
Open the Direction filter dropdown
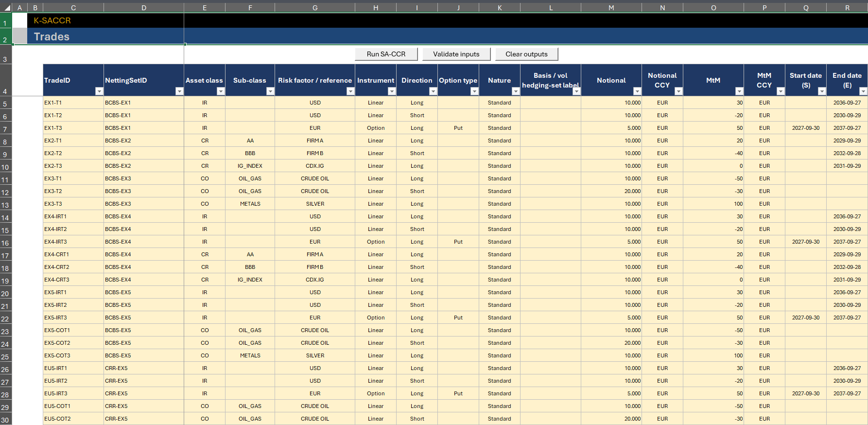point(433,91)
